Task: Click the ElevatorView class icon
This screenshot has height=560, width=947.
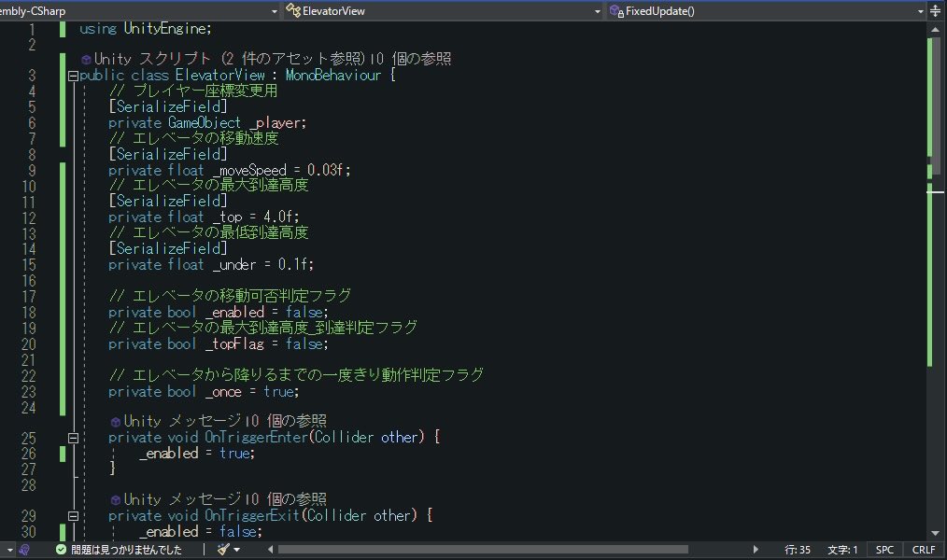Action: coord(293,10)
